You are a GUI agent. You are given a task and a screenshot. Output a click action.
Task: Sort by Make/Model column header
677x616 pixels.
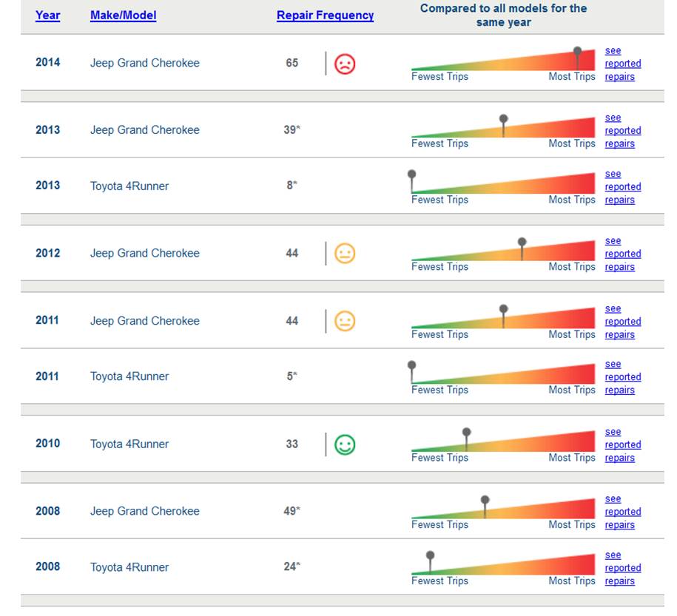point(123,16)
